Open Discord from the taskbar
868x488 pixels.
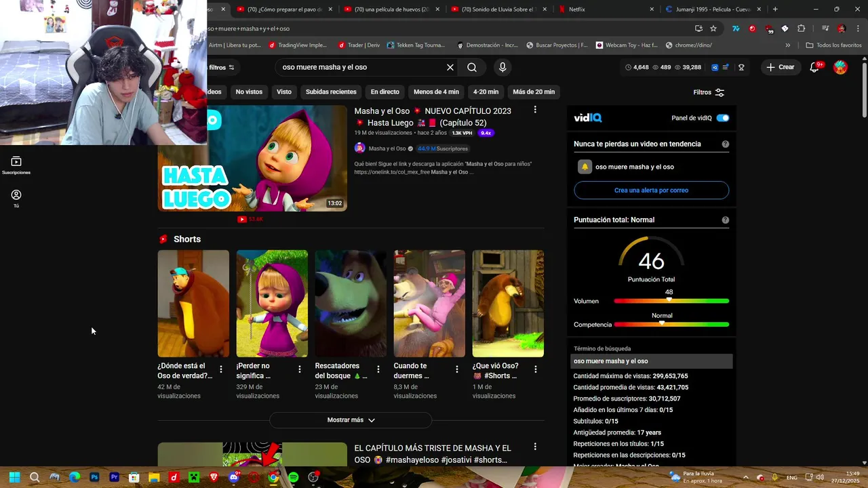(x=233, y=477)
